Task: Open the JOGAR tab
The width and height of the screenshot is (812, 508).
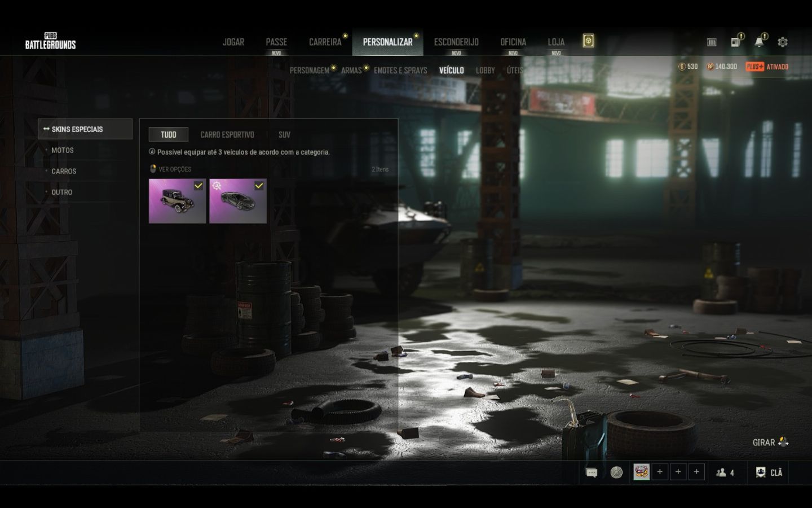Action: point(233,42)
